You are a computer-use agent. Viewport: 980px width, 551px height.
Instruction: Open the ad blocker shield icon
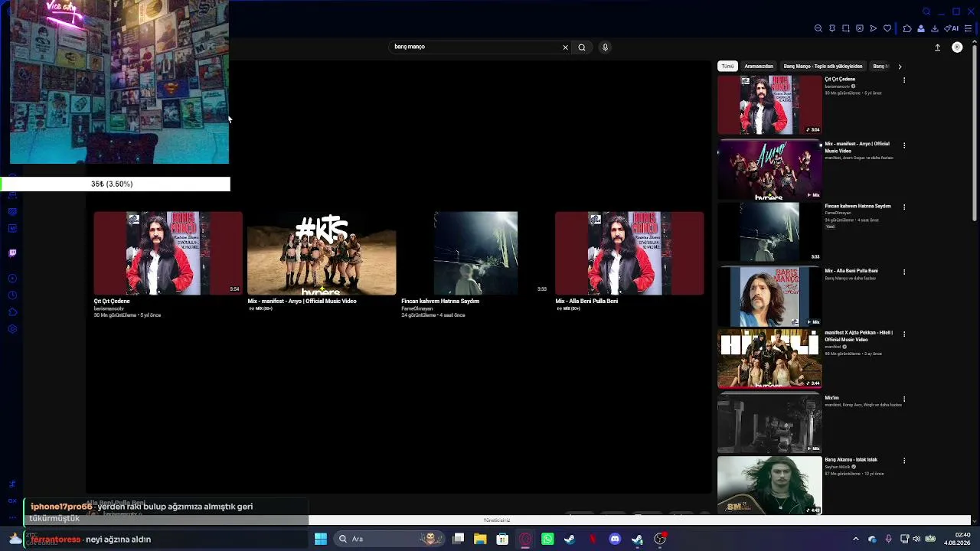[860, 28]
